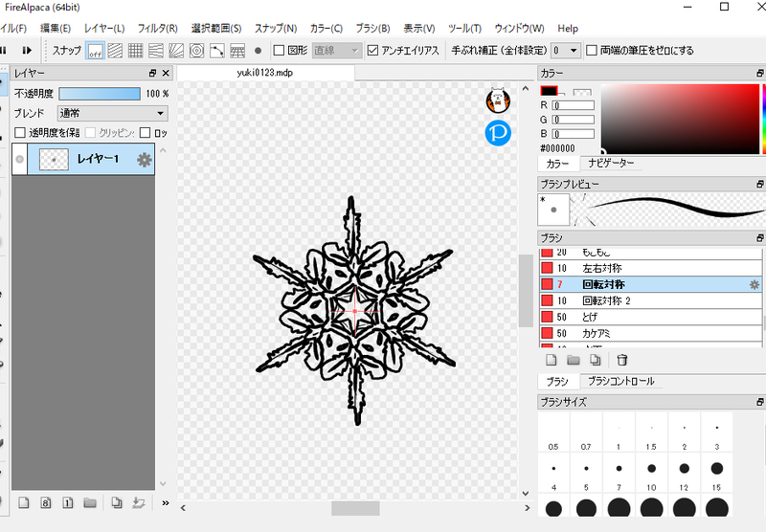Open the 直線 shape dropdown
Viewport: 766px width, 532px height.
337,51
